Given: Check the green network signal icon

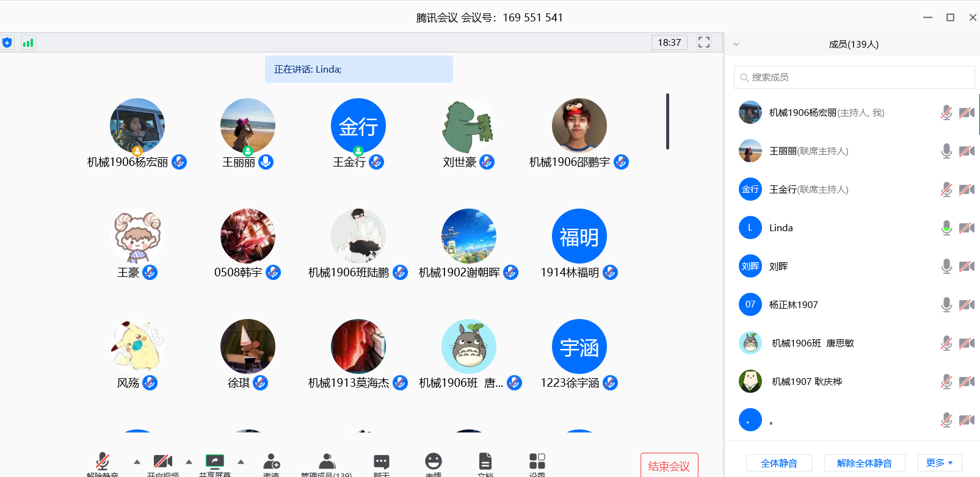Looking at the screenshot, I should (x=28, y=43).
